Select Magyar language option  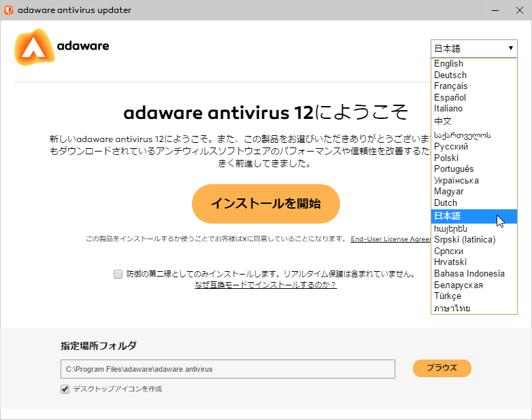[x=473, y=192]
